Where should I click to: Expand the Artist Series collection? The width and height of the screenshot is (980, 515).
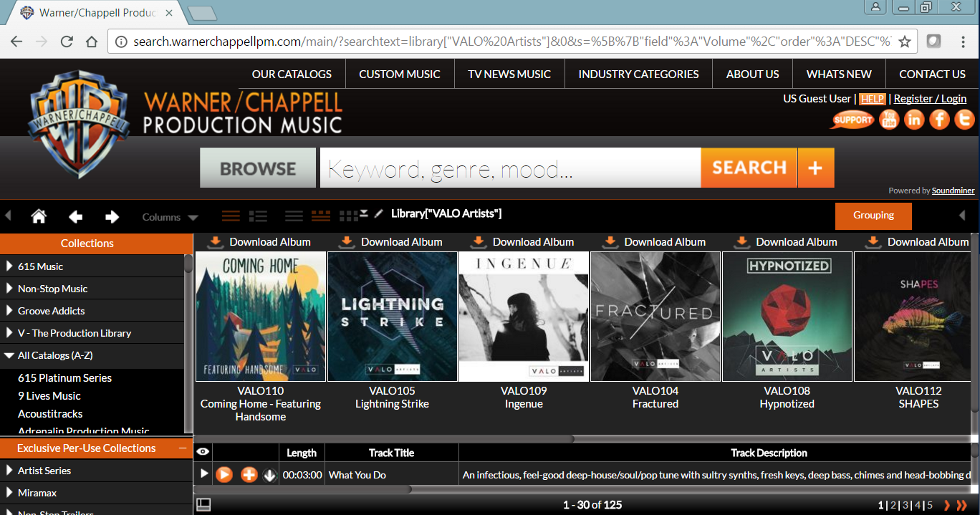(9, 471)
